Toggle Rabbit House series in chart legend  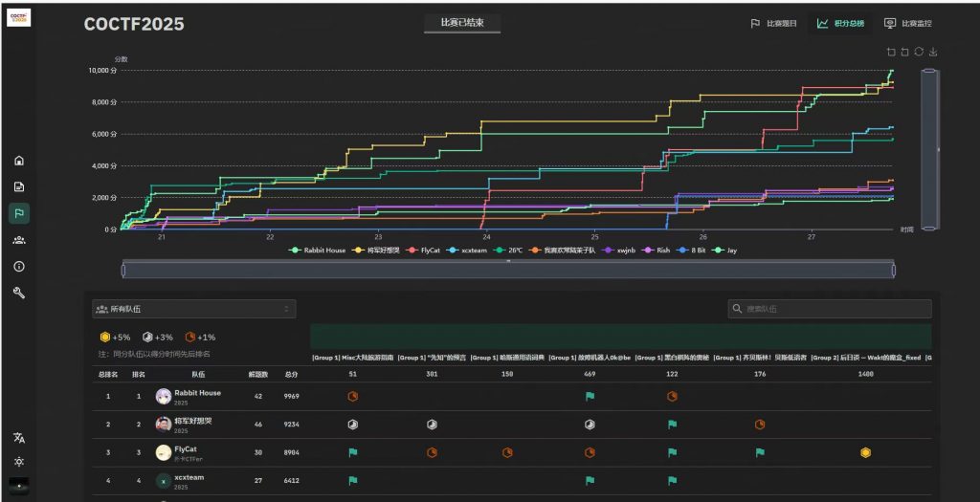(x=319, y=251)
